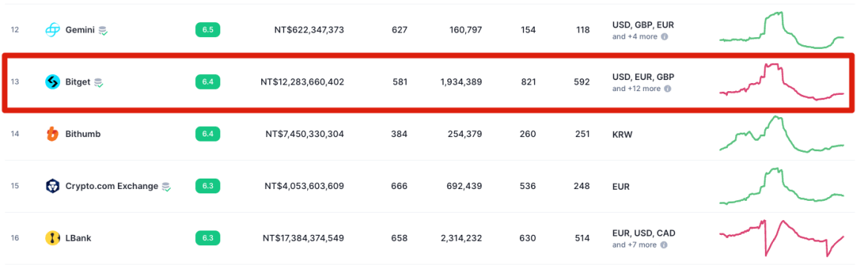The width and height of the screenshot is (868, 269).
Task: Click the Crypto.com Exchange logo icon
Action: point(53,186)
